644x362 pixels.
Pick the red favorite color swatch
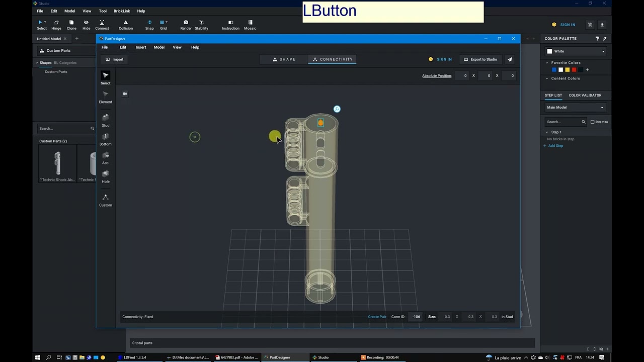(574, 70)
